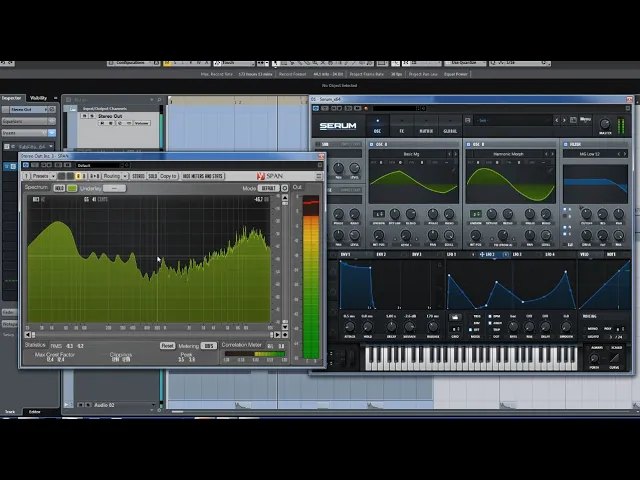Screen dimensions: 640x480
Task: Click the ENV 1 Attack knob
Action: [349, 327]
